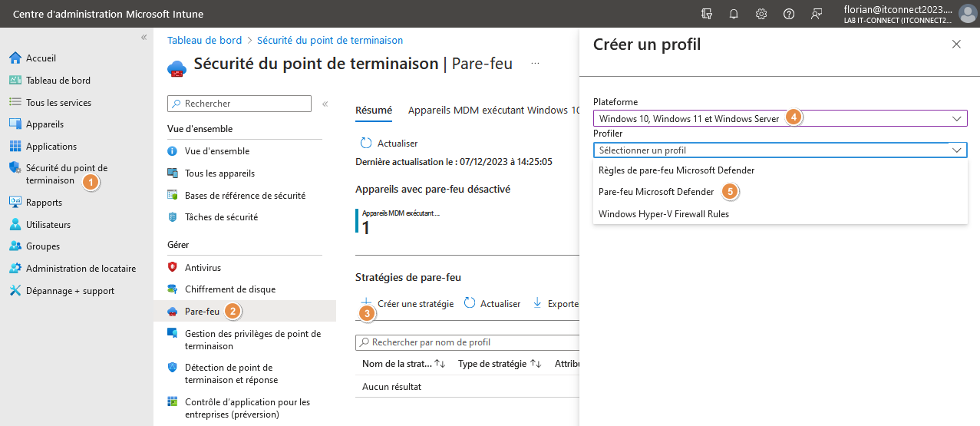Click the user account avatar
The height and width of the screenshot is (426, 980).
tap(968, 14)
